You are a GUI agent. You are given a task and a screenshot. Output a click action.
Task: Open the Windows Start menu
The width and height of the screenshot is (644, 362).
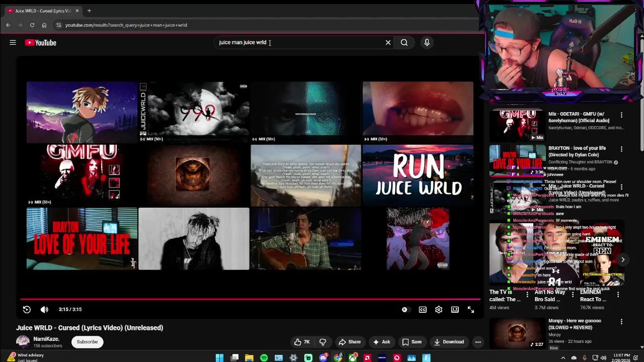pos(219,358)
